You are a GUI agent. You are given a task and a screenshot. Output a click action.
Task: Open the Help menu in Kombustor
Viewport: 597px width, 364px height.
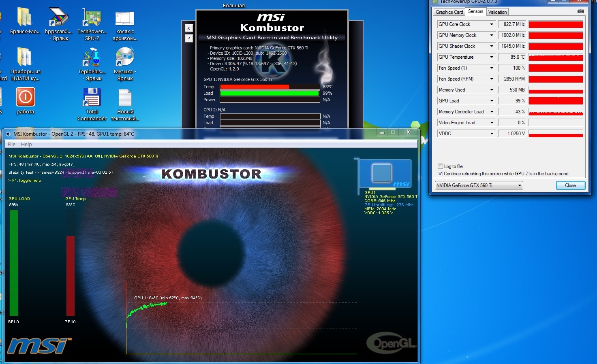(26, 145)
